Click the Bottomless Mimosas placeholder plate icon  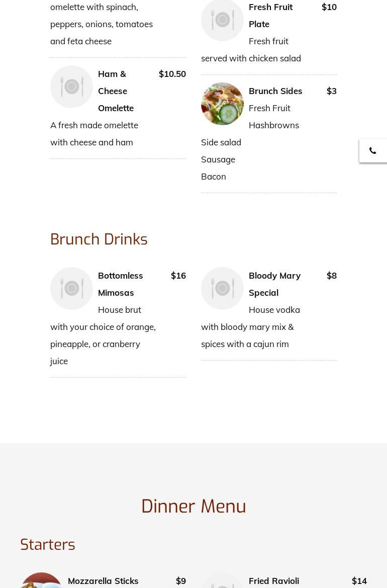pyautogui.click(x=71, y=288)
